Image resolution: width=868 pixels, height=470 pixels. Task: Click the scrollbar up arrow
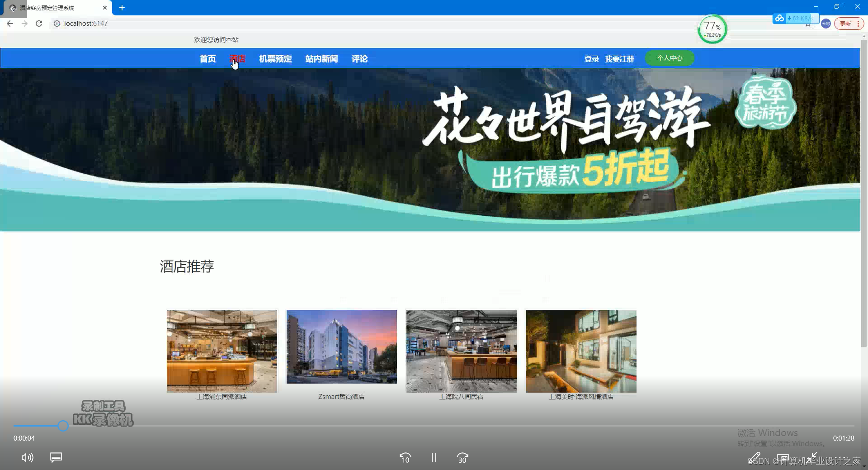pyautogui.click(x=864, y=36)
